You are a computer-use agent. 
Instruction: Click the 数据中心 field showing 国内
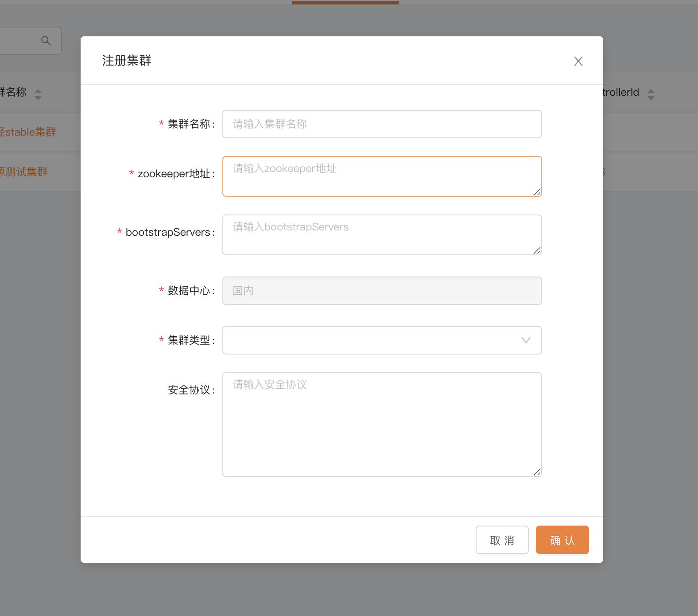coord(382,291)
